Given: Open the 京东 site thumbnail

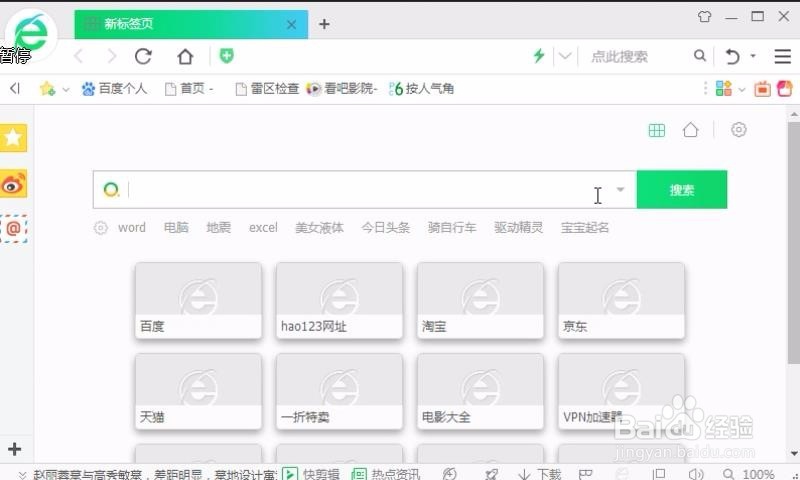Looking at the screenshot, I should tap(621, 300).
